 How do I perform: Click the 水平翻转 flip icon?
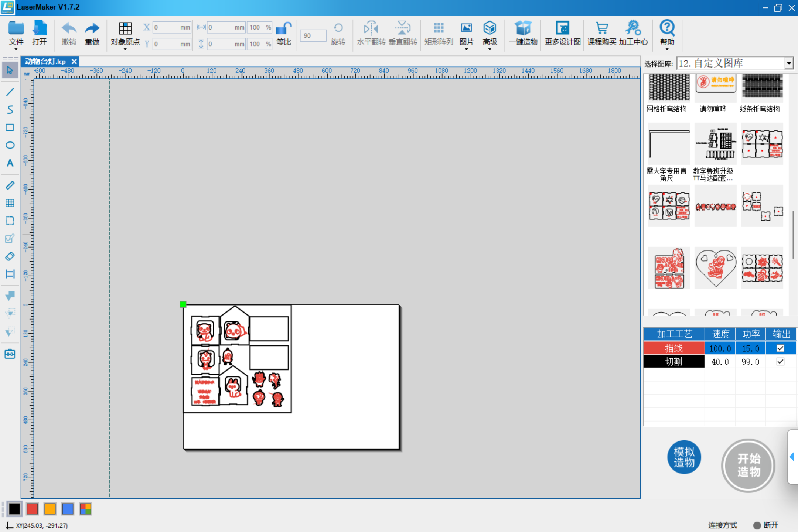pyautogui.click(x=371, y=28)
